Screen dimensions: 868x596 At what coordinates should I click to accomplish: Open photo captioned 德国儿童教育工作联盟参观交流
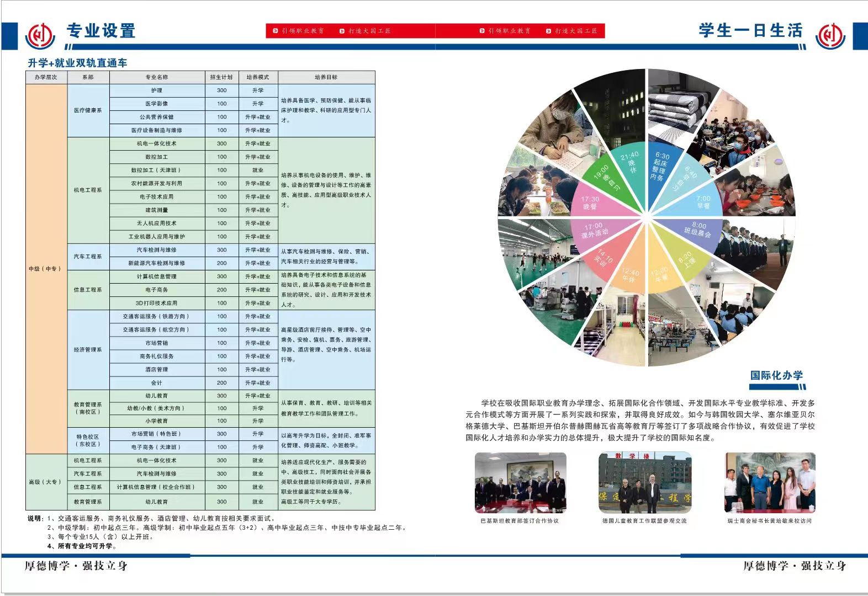[645, 483]
